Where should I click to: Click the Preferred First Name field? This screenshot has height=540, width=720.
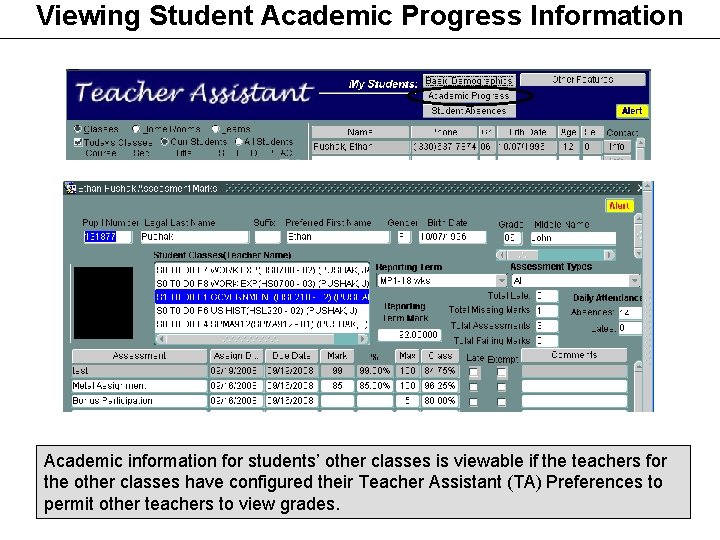point(338,237)
